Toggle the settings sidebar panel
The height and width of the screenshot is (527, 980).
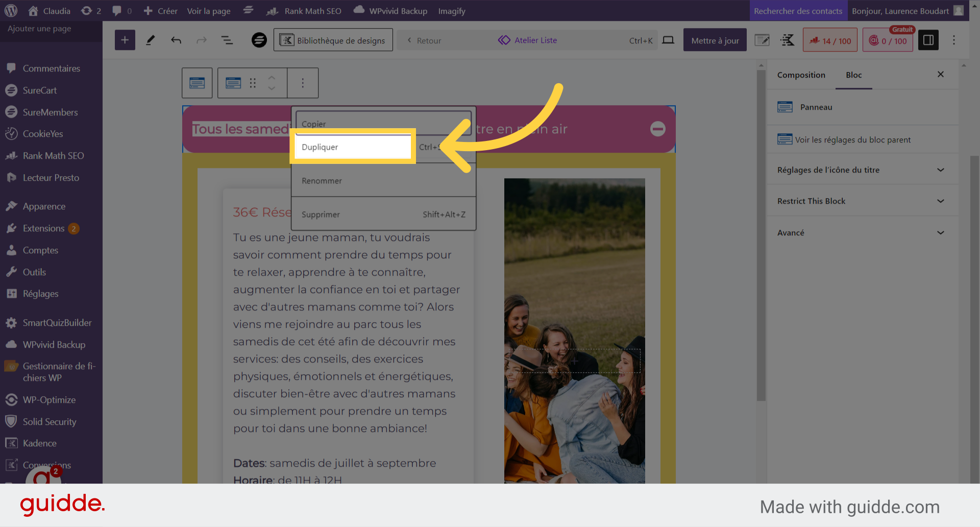[x=928, y=40]
